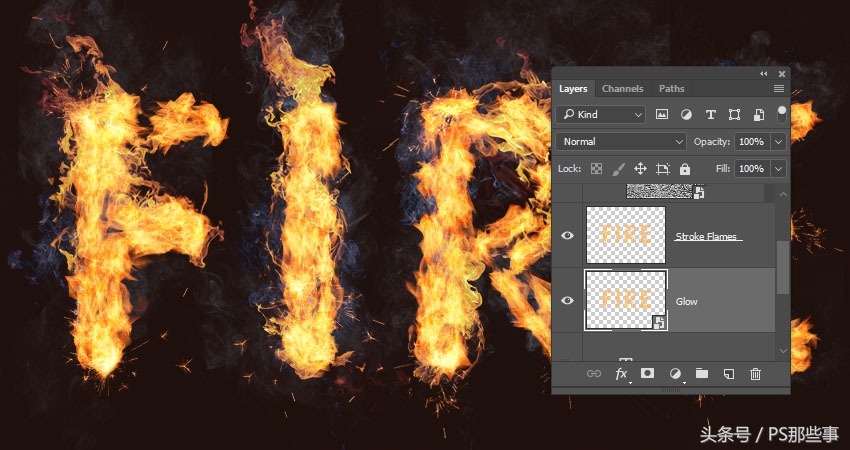Select the Stroke Flames layer thumbnail
Screen dimensions: 850x450
626,235
